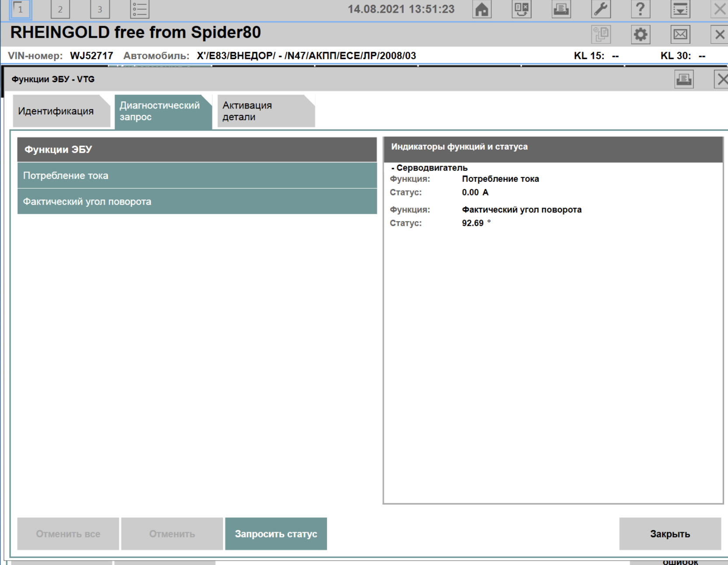The height and width of the screenshot is (565, 728).
Task: Select the Диагностический запрос tab
Action: (x=163, y=112)
